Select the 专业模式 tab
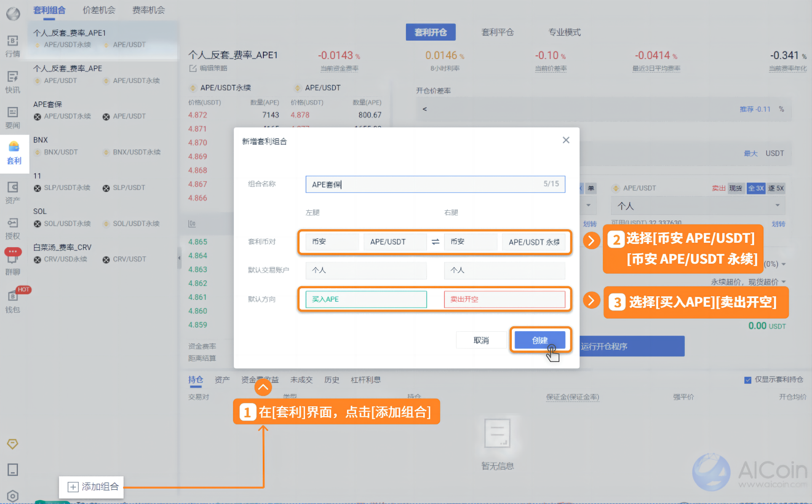 pos(564,32)
